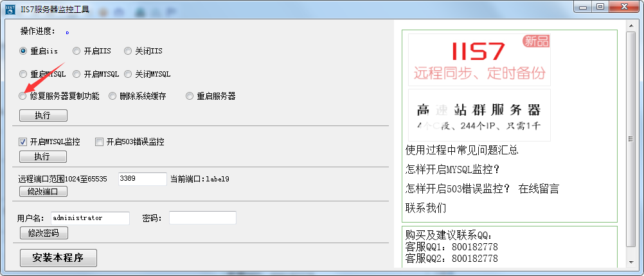The width and height of the screenshot is (644, 276).
Task: Click the 远程端口范围1024至65535 label
Action: [63, 179]
